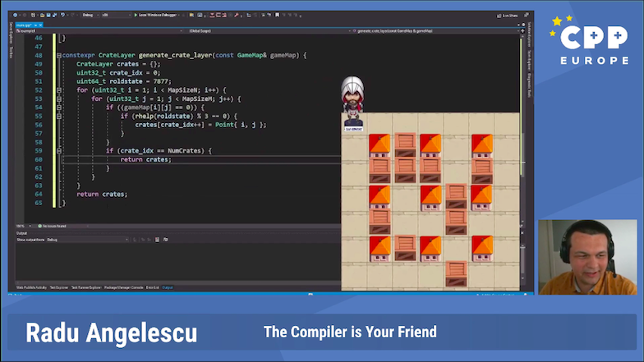Open the x86 platform dropdown
The height and width of the screenshot is (362, 644).
[117, 15]
